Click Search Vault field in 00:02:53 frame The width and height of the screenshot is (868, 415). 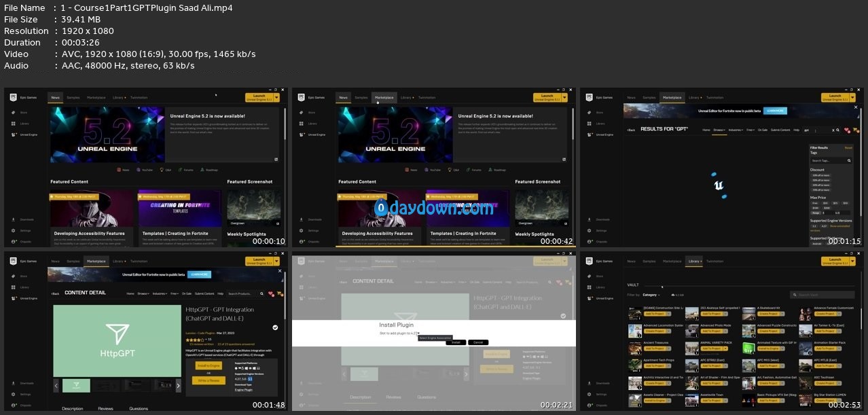tap(822, 295)
